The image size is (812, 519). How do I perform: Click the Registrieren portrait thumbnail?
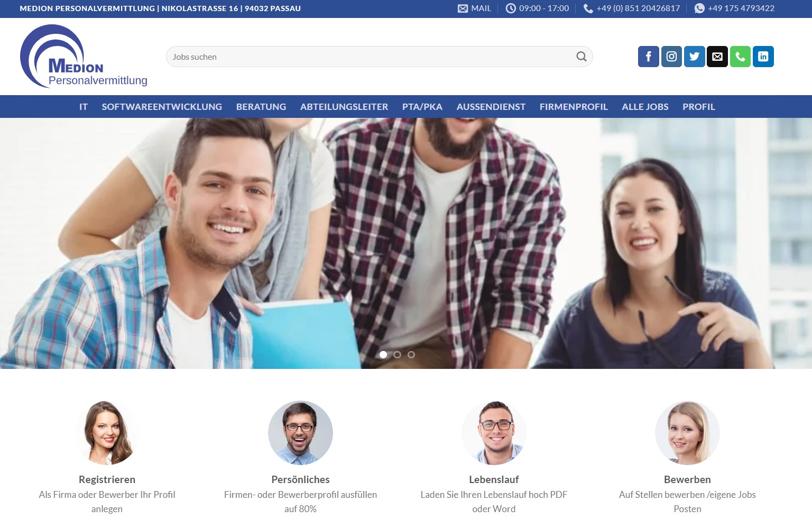pos(107,433)
